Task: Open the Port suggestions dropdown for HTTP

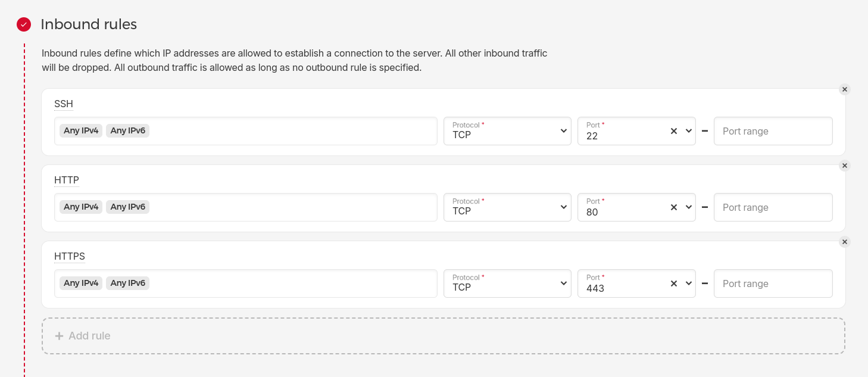Action: click(x=688, y=207)
